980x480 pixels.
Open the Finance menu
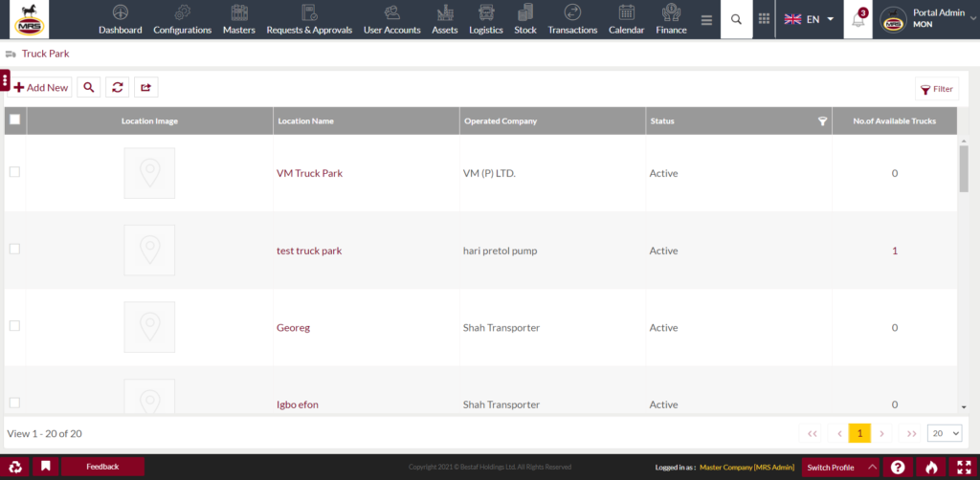click(x=671, y=19)
